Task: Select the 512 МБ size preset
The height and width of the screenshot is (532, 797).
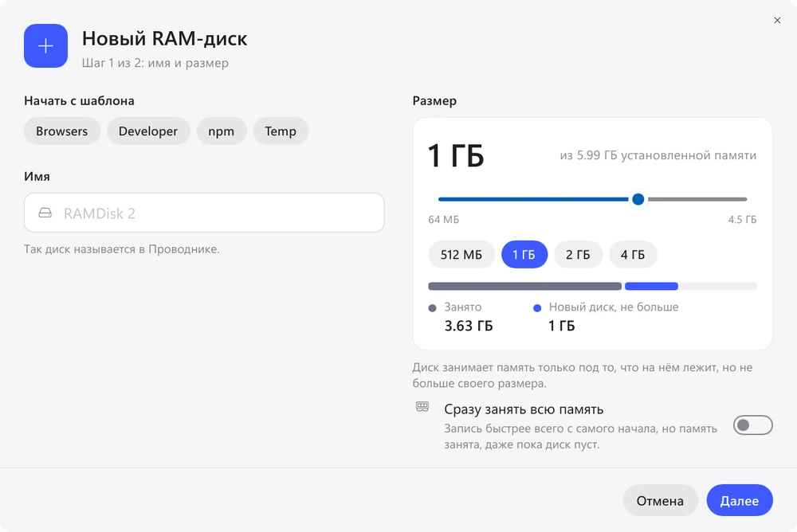Action: (x=461, y=255)
